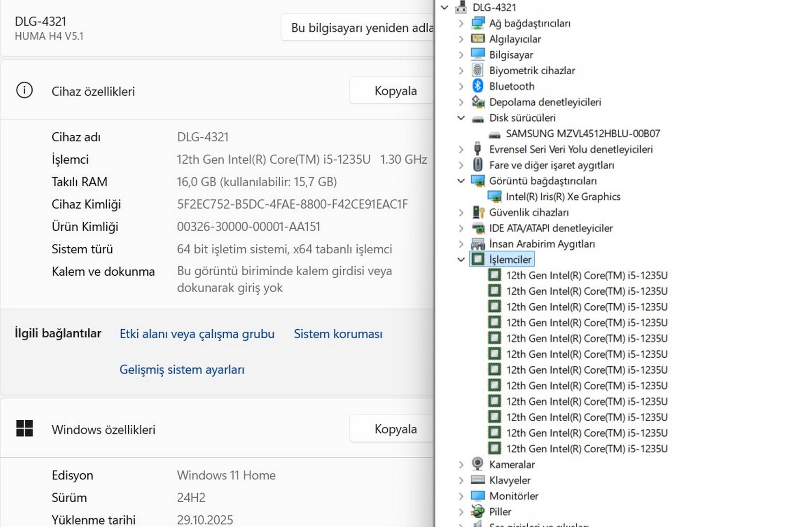Open the Sistem koruması link
Viewport: 812px width, 527px height.
click(338, 334)
